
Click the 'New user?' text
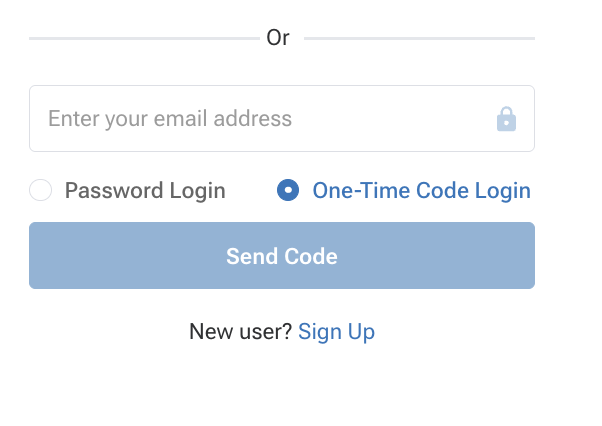(241, 331)
